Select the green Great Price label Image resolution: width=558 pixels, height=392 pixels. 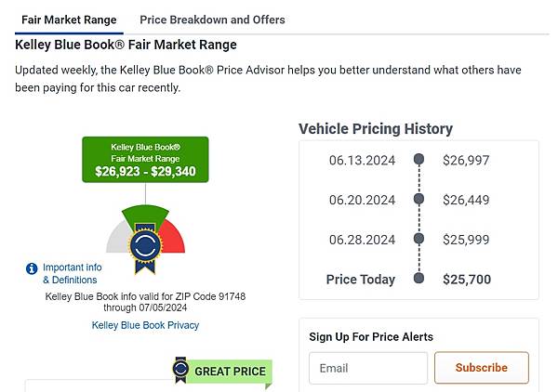pyautogui.click(x=230, y=372)
